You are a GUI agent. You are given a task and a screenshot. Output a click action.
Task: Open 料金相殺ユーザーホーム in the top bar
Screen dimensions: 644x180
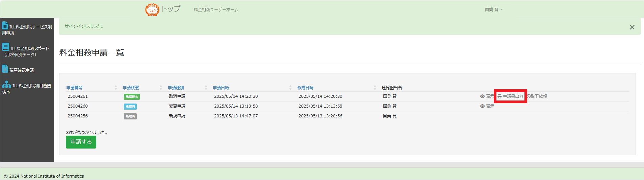tap(216, 10)
